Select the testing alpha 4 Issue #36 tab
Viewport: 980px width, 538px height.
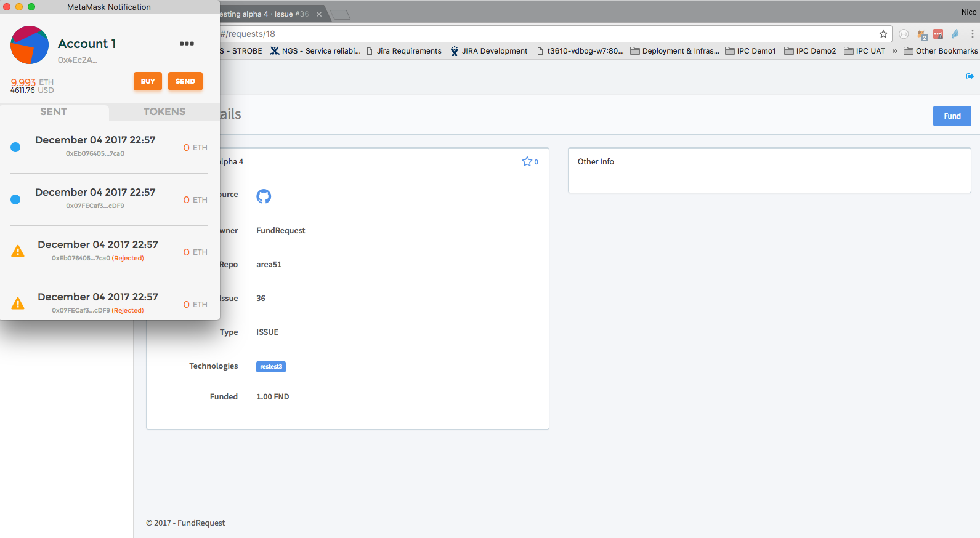pos(265,14)
